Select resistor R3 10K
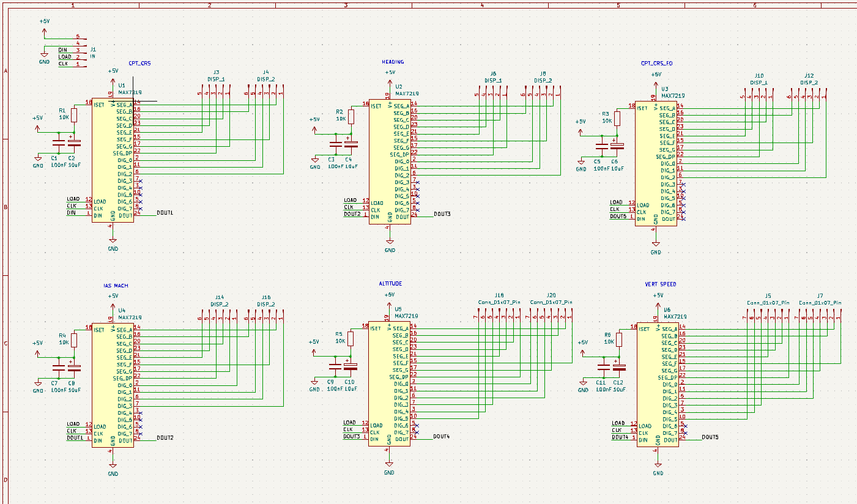 (617, 118)
